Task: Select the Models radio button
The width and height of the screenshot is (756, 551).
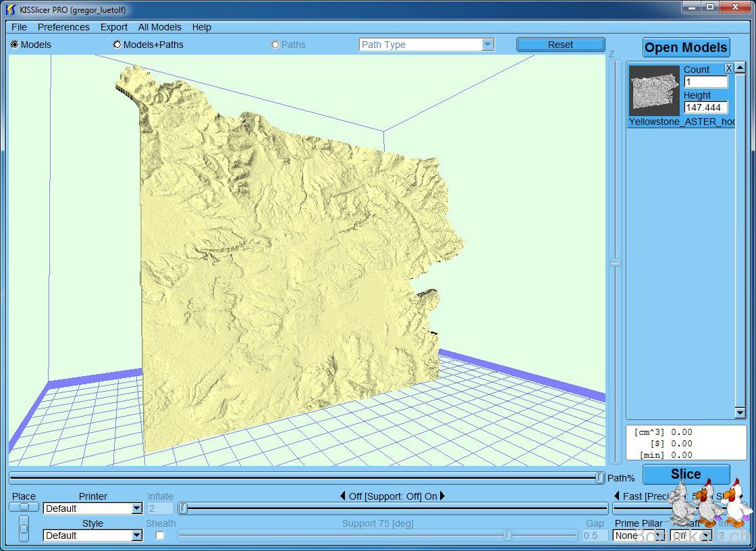Action: tap(15, 45)
